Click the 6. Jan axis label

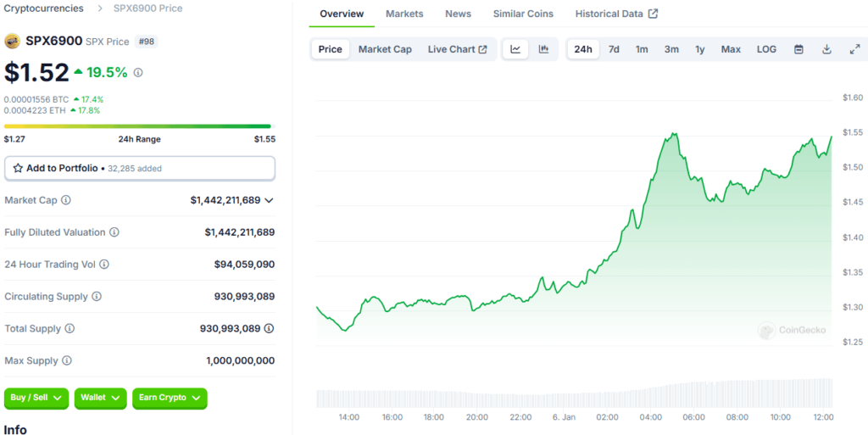(564, 416)
